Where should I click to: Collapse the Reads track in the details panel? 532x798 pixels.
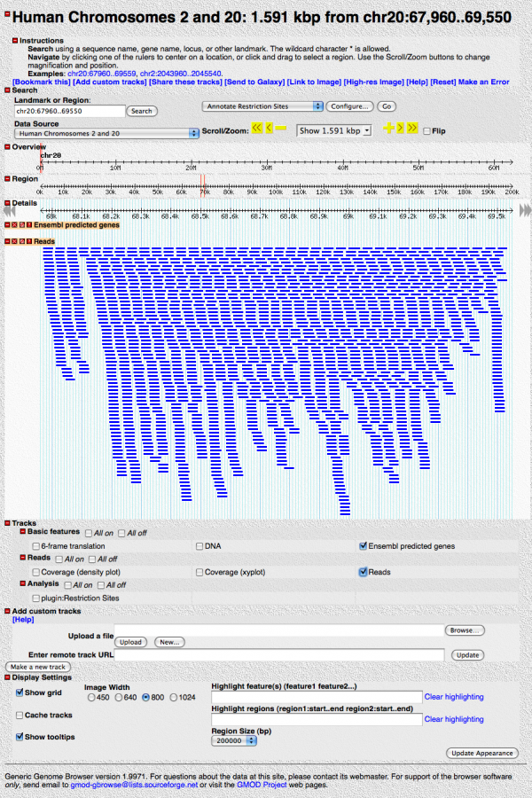8,241
